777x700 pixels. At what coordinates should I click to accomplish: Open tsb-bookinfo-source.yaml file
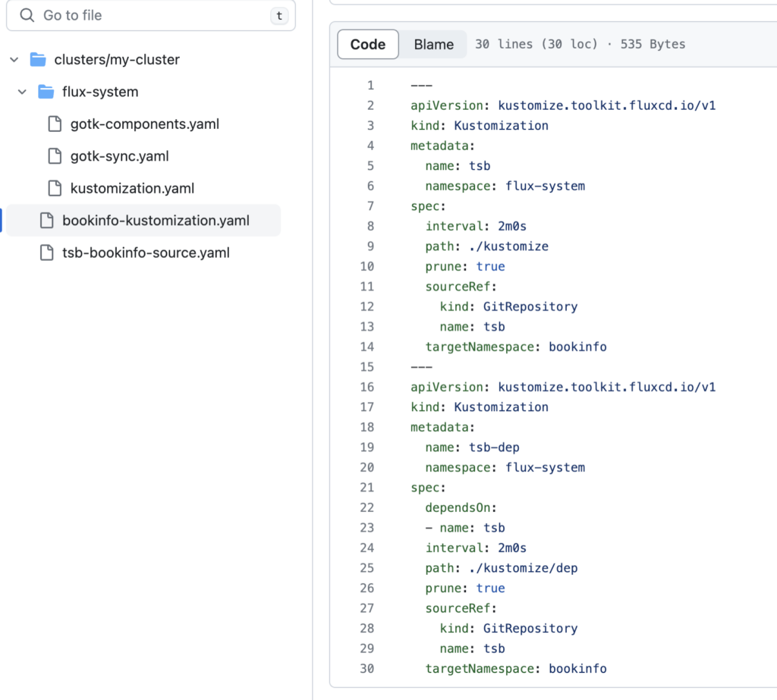point(146,253)
